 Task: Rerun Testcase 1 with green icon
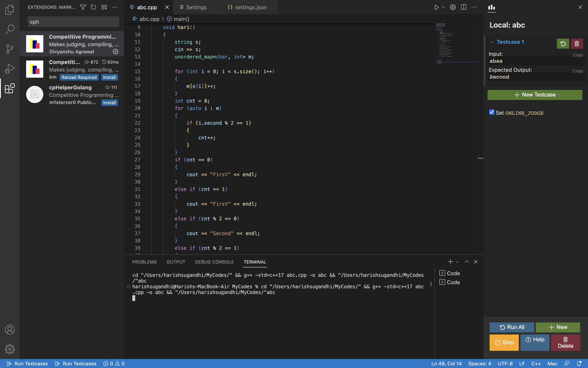(563, 44)
